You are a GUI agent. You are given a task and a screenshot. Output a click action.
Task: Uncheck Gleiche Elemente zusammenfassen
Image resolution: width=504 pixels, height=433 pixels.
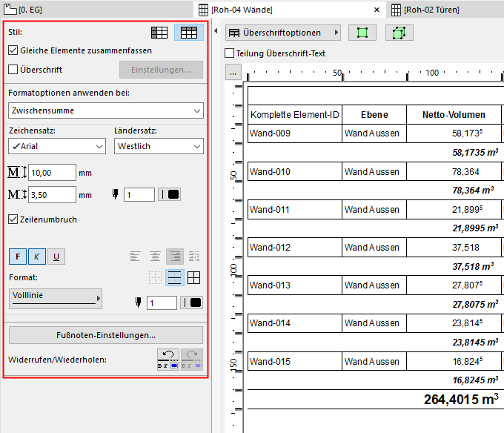click(x=13, y=50)
